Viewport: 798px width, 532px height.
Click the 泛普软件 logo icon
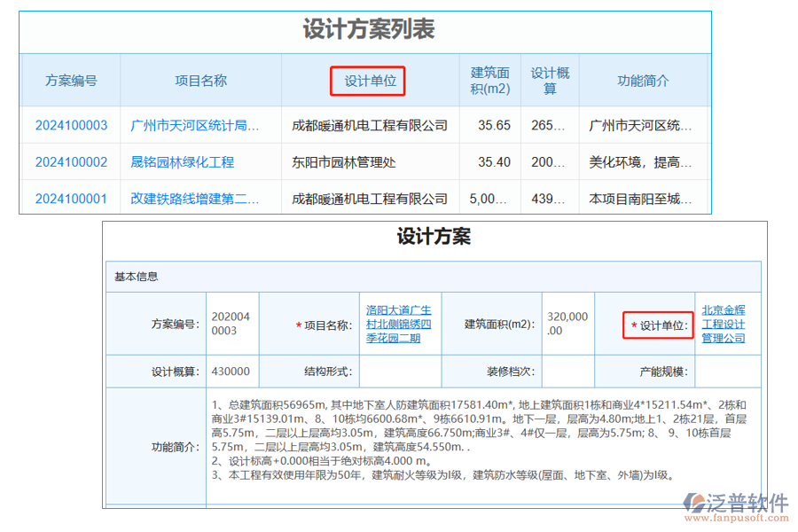(692, 502)
